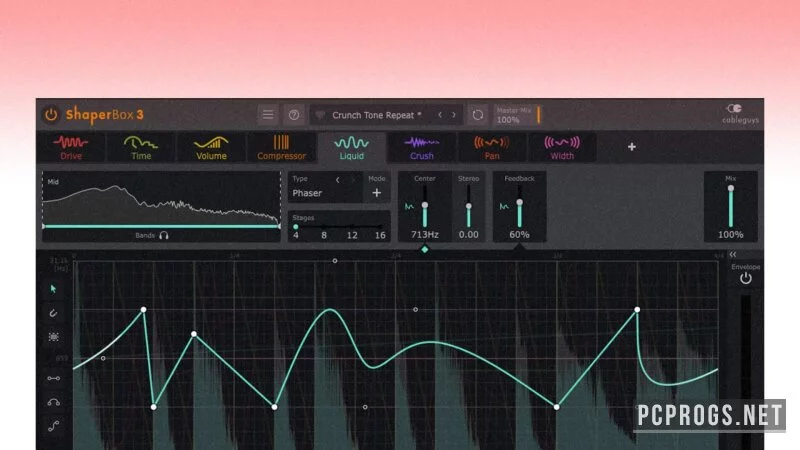Click the Stereo slider handle
The image size is (800, 450).
coord(468,206)
